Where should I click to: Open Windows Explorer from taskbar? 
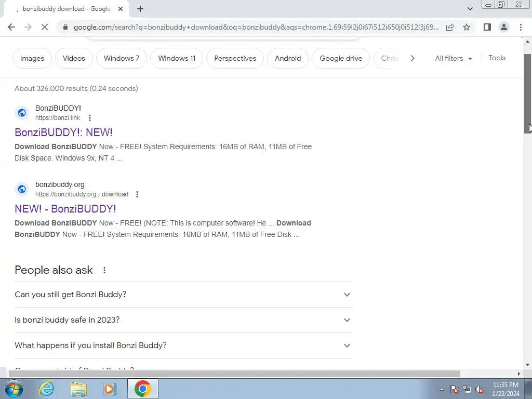(78, 389)
